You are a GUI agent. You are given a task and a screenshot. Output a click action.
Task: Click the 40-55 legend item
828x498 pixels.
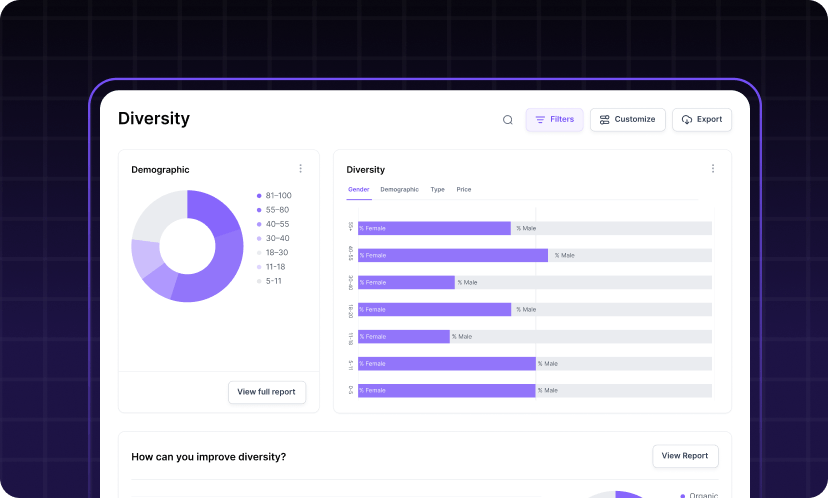pyautogui.click(x=276, y=224)
